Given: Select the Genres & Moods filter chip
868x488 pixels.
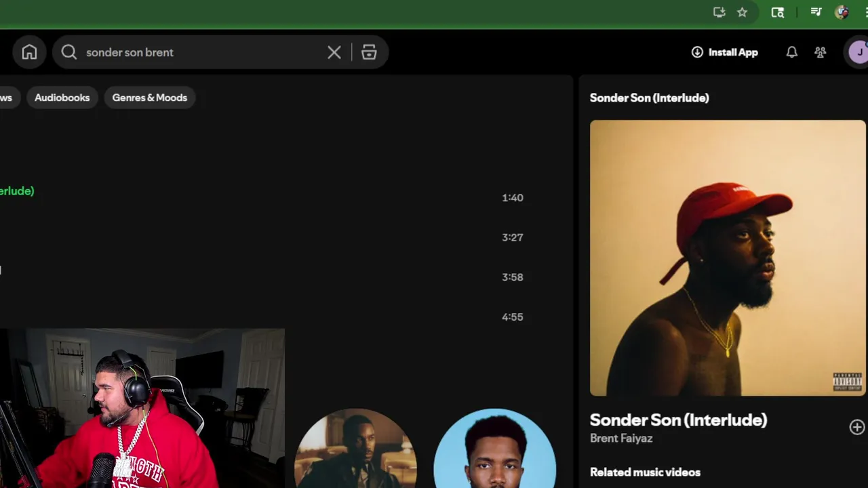Looking at the screenshot, I should coord(149,98).
